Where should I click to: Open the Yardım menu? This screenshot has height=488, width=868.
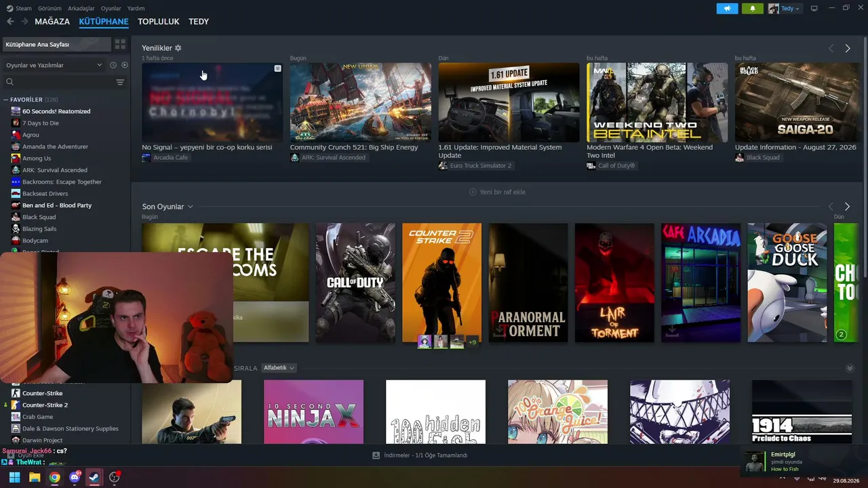coord(136,8)
